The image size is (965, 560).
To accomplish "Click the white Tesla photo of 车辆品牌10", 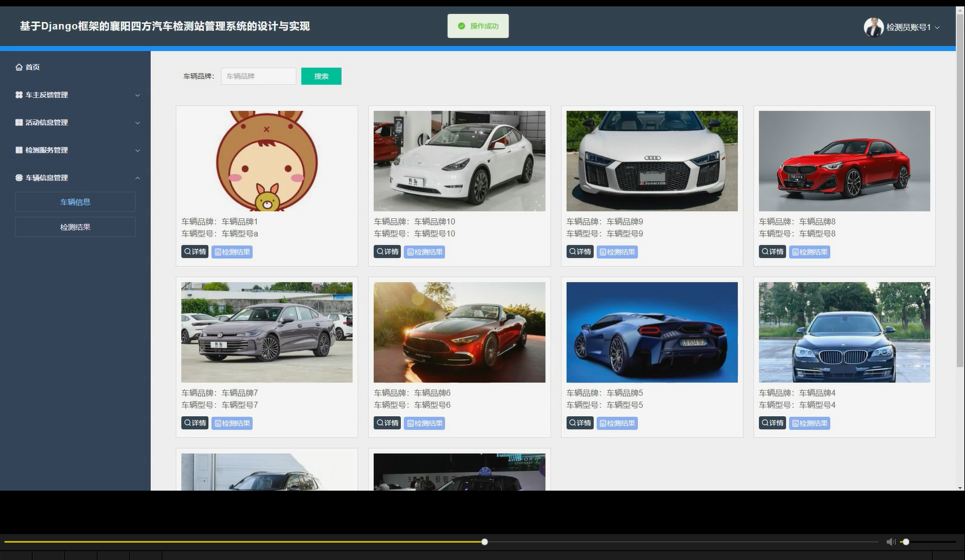I will point(460,161).
